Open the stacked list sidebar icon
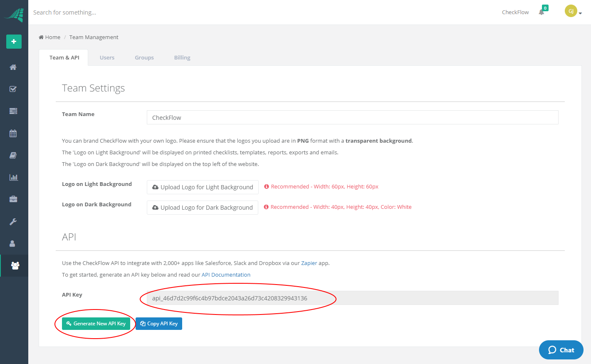Viewport: 591px width, 364px height. 13,111
